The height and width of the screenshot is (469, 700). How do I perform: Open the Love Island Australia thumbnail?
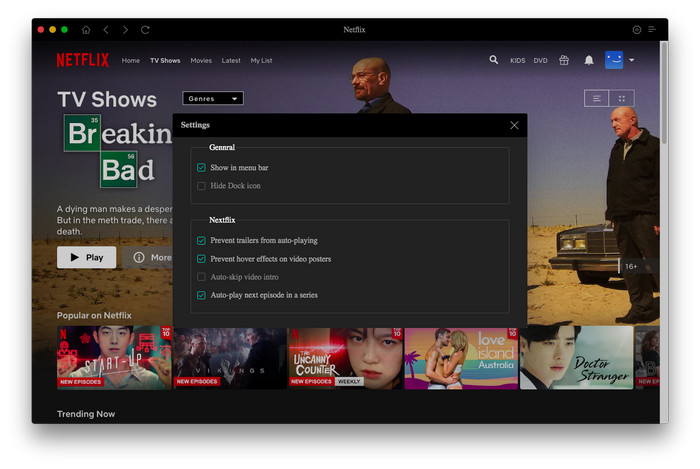click(x=461, y=359)
